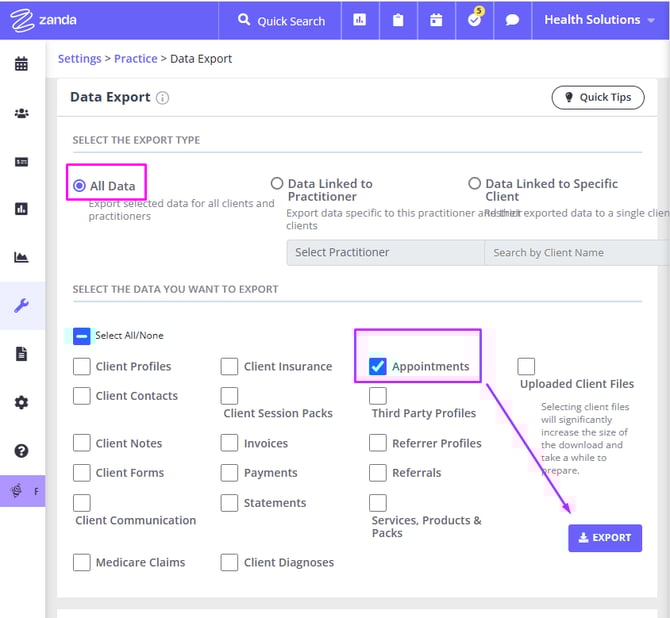Click the Search by Client Name field
The width and height of the screenshot is (670, 618).
pyautogui.click(x=575, y=252)
